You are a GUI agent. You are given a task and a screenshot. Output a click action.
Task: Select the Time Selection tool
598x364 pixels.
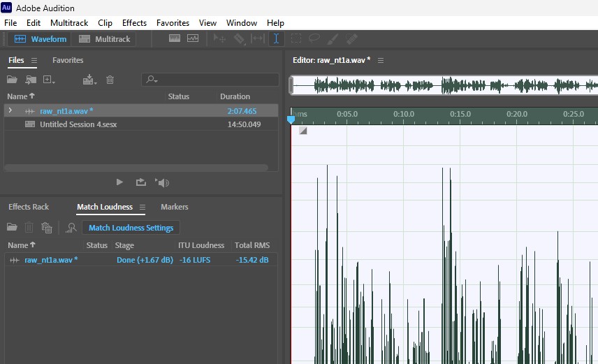pyautogui.click(x=276, y=39)
